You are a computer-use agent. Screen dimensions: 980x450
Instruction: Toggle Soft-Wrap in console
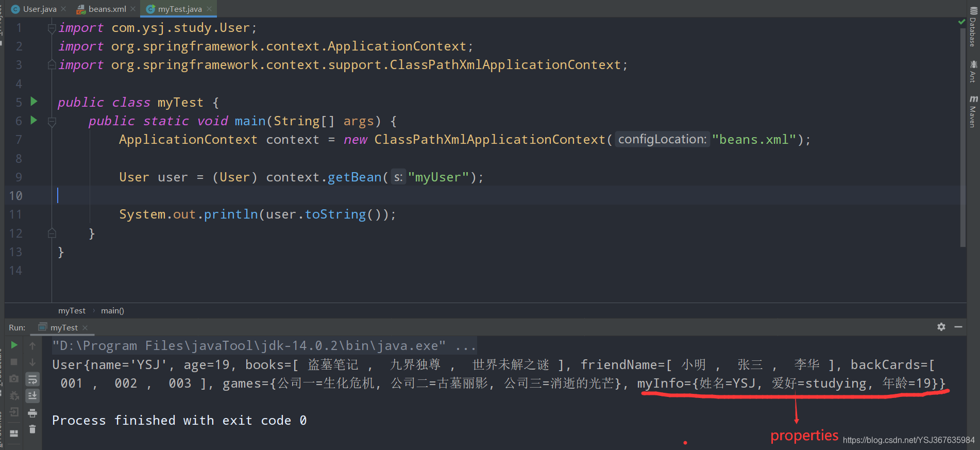(32, 379)
